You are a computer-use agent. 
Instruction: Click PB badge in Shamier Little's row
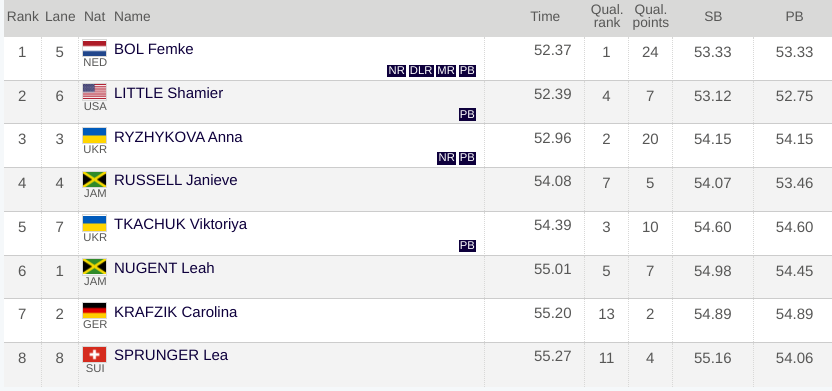coord(467,114)
